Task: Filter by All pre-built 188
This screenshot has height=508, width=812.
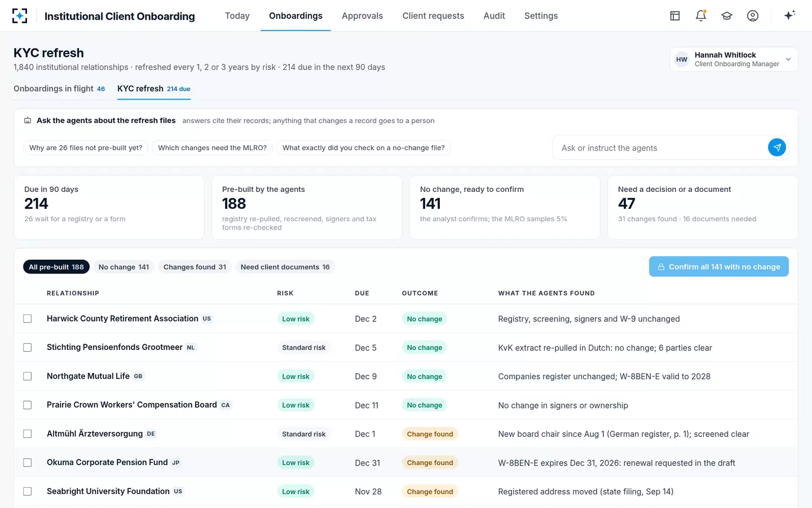Action: coord(56,267)
